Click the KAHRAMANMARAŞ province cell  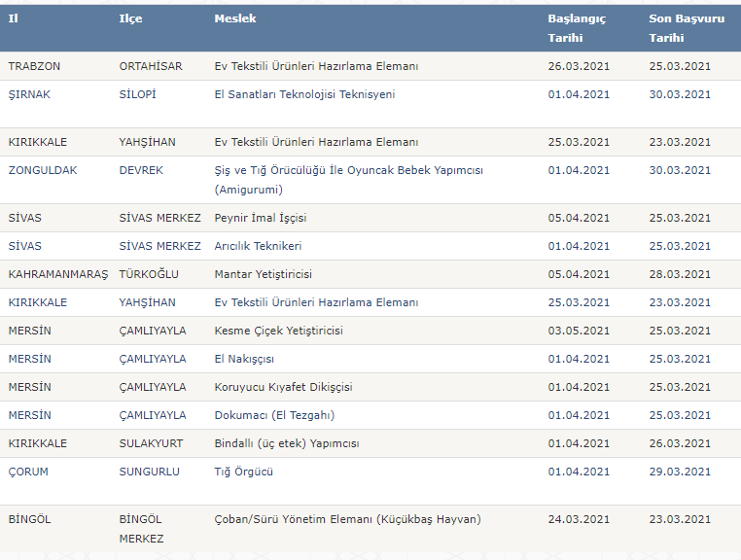click(x=58, y=274)
